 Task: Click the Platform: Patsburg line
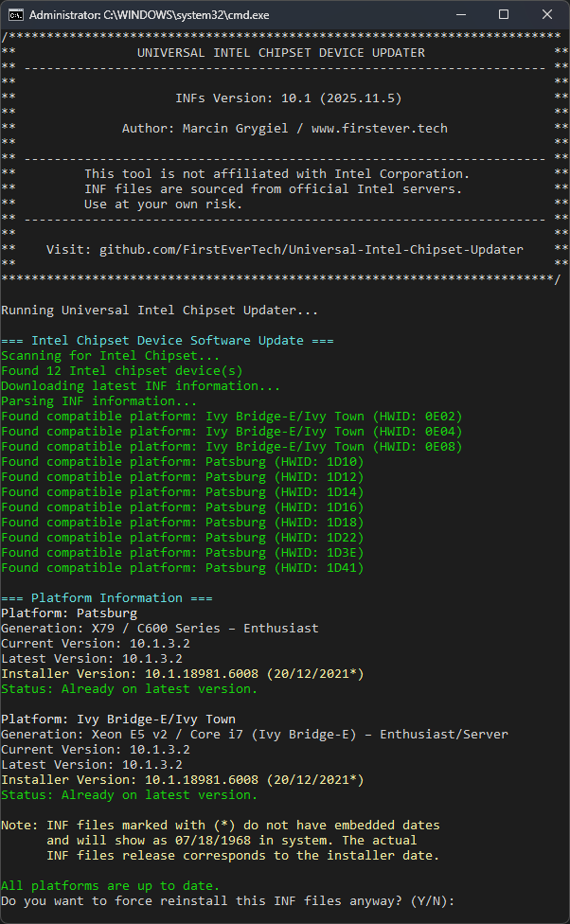tap(66, 613)
